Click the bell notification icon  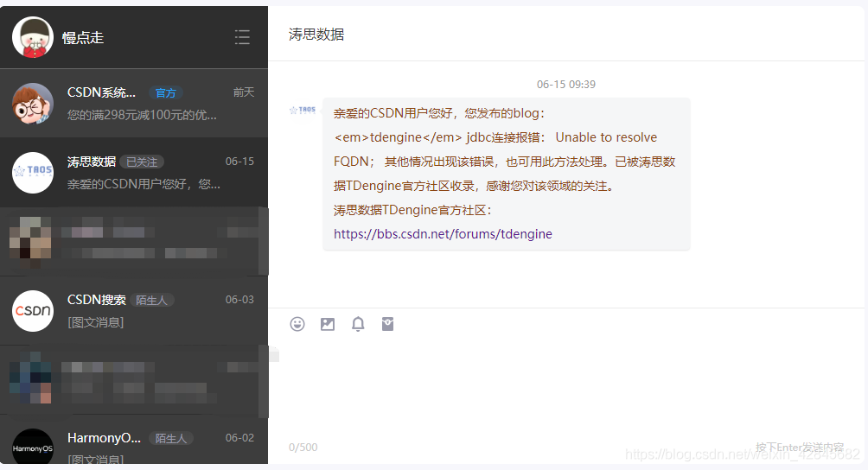pos(358,324)
